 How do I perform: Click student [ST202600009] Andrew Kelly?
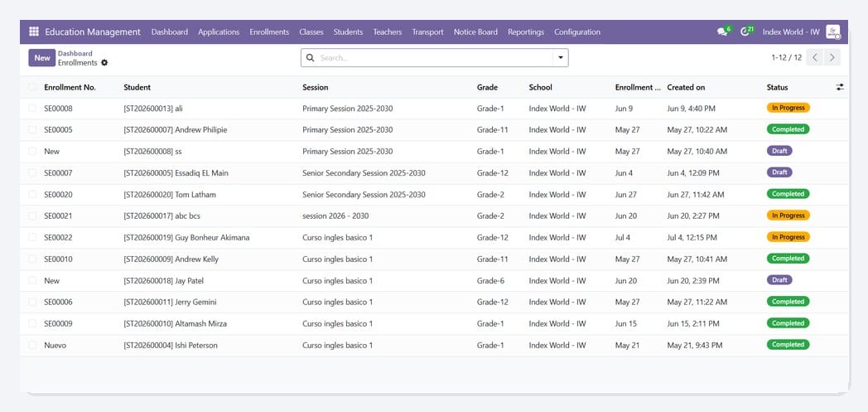pos(171,259)
